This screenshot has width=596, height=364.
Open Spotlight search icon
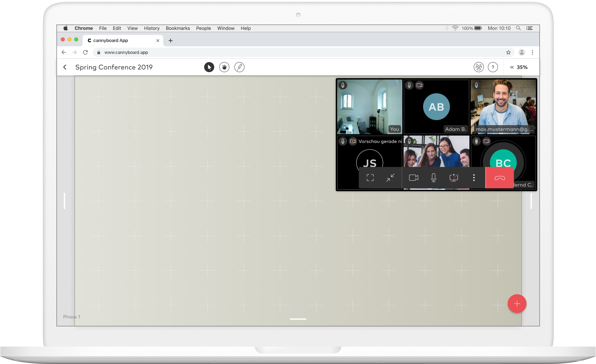point(518,28)
